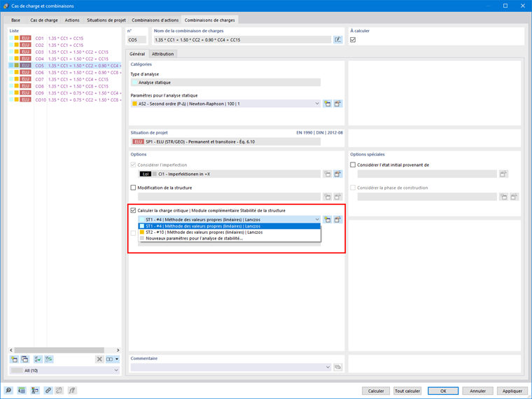This screenshot has width=532, height=399.
Task: Open the Commentaire dropdown
Action: click(x=328, y=367)
